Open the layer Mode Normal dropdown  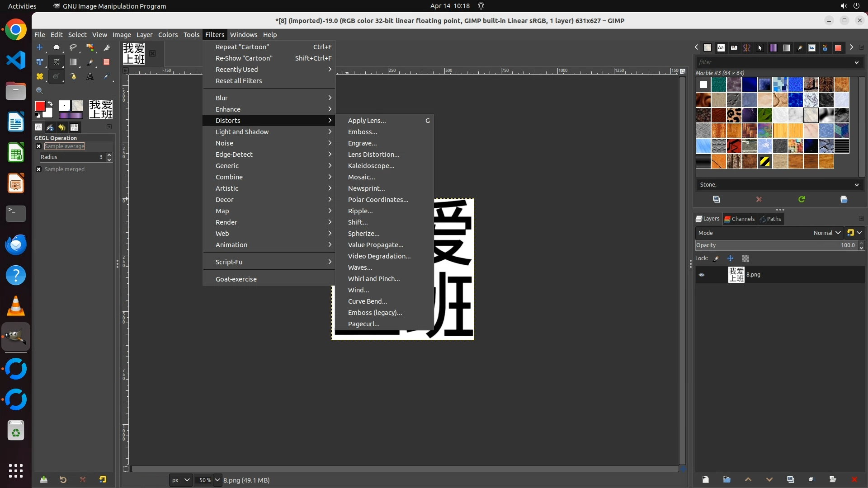point(826,233)
